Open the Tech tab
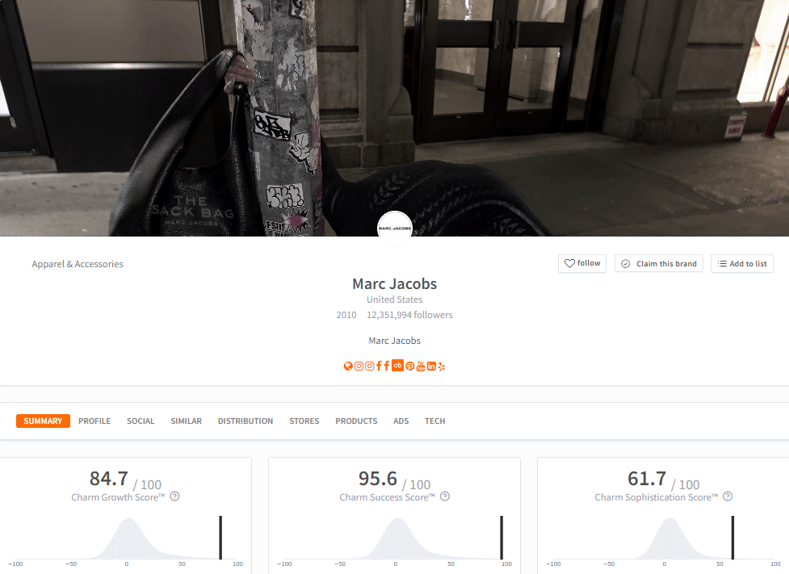Viewport: 789px width, 574px height. pos(435,421)
